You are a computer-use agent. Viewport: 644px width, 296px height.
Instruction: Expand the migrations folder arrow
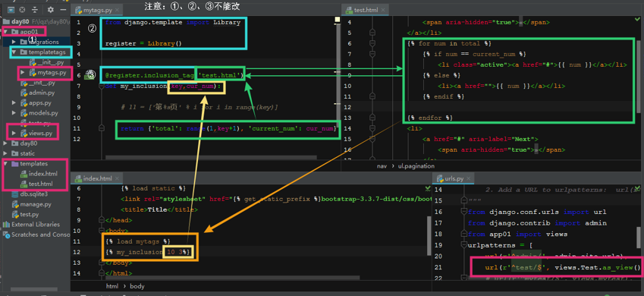[14, 42]
